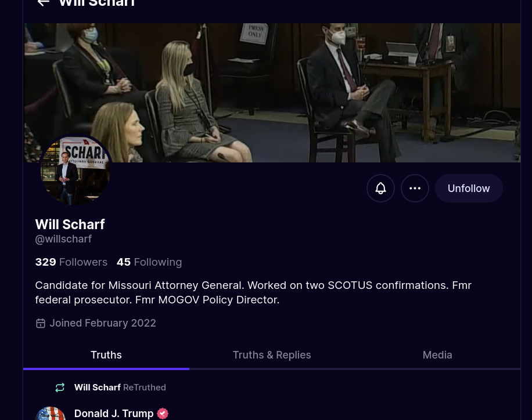The width and height of the screenshot is (532, 420).
Task: Open the three-dots more options menu
Action: pos(415,188)
